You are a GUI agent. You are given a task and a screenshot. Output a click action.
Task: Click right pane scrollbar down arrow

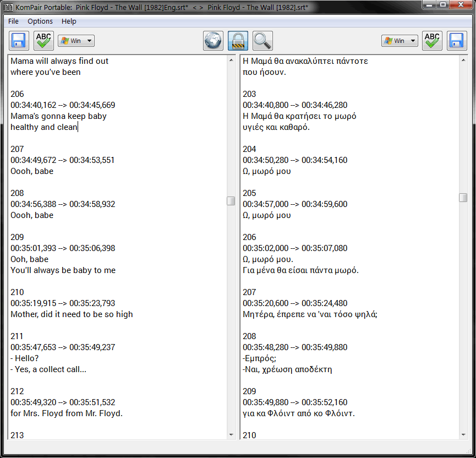click(x=463, y=435)
